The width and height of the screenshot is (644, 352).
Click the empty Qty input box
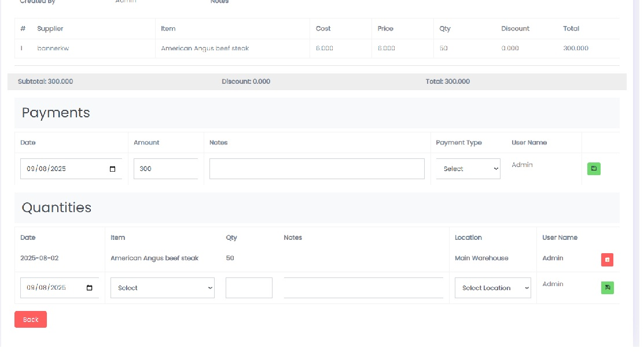tap(249, 288)
